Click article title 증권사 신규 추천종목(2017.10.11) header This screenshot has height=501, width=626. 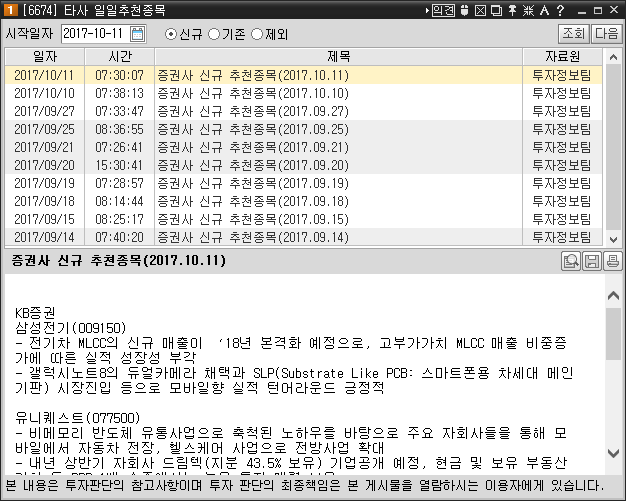click(119, 261)
